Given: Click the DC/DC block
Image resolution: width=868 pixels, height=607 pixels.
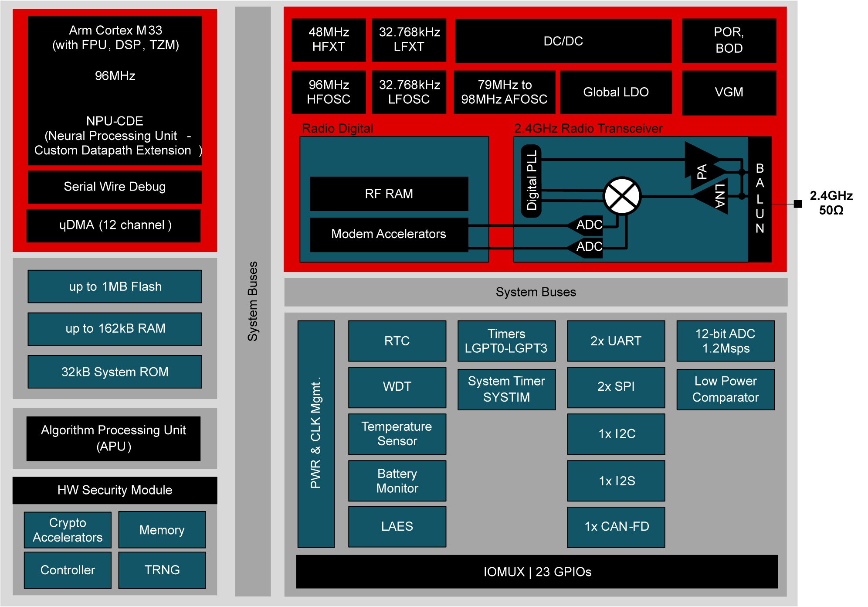Looking at the screenshot, I should point(563,41).
